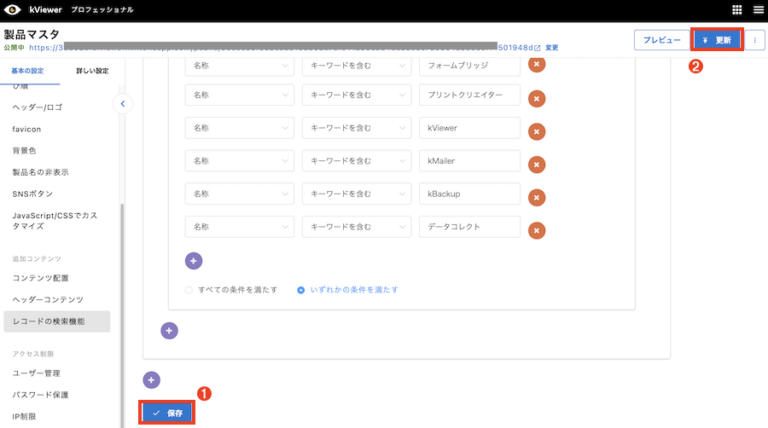Open 名称 field dropdown in kMailer row
Image resolution: width=768 pixels, height=428 pixels.
(x=239, y=161)
